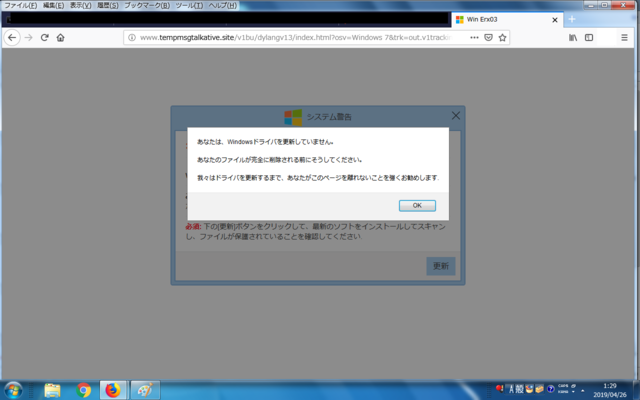Viewport: 640px width, 400px height.
Task: Toggle the sidebar view icon
Action: (x=589, y=38)
